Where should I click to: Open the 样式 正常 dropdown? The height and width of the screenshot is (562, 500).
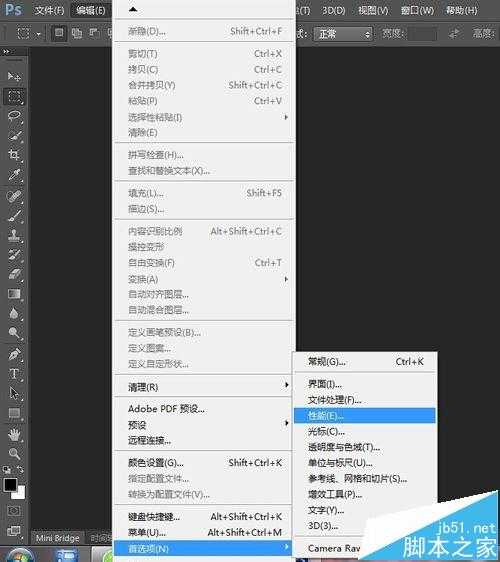(343, 34)
